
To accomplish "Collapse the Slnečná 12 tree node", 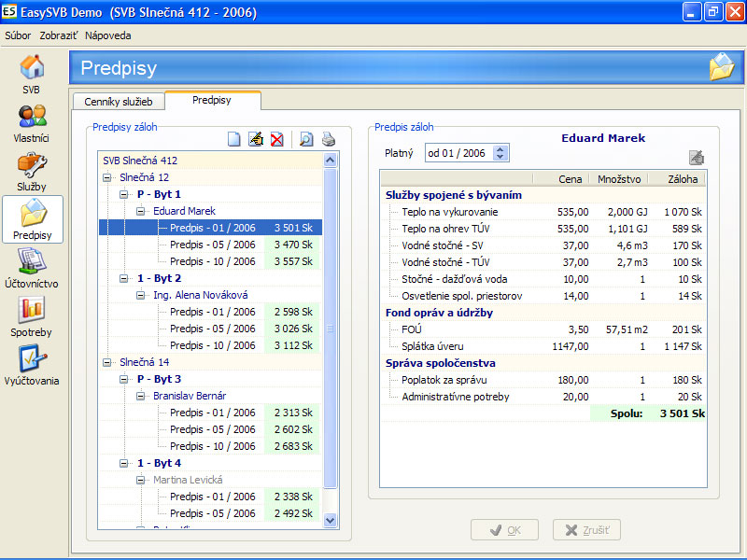I will click(107, 177).
